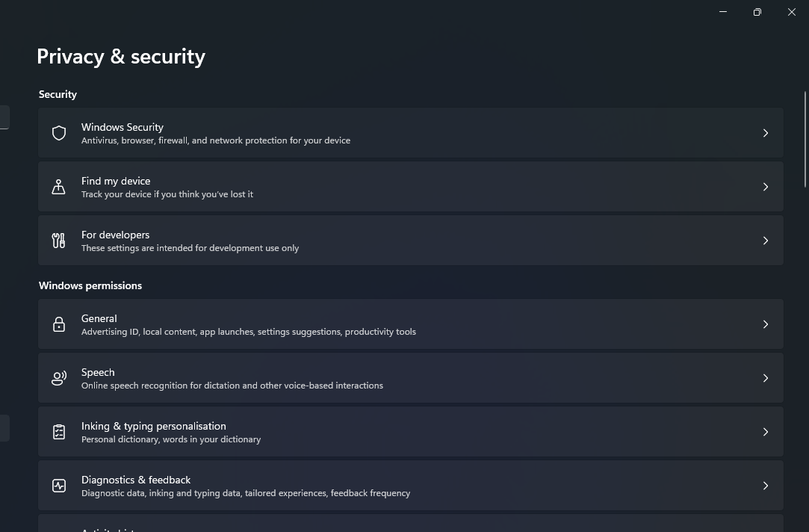Viewport: 809px width, 532px height.
Task: Click the chevron beside General permissions
Action: [766, 324]
